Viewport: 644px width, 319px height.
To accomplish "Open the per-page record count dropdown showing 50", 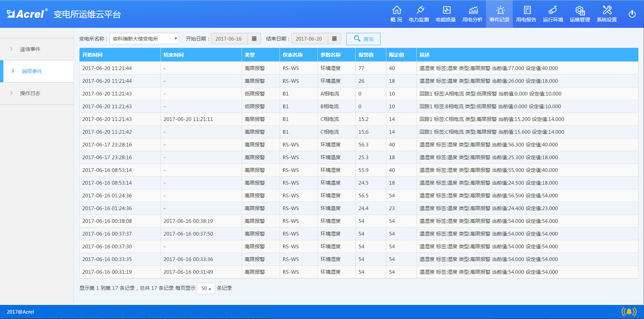I will (x=206, y=288).
